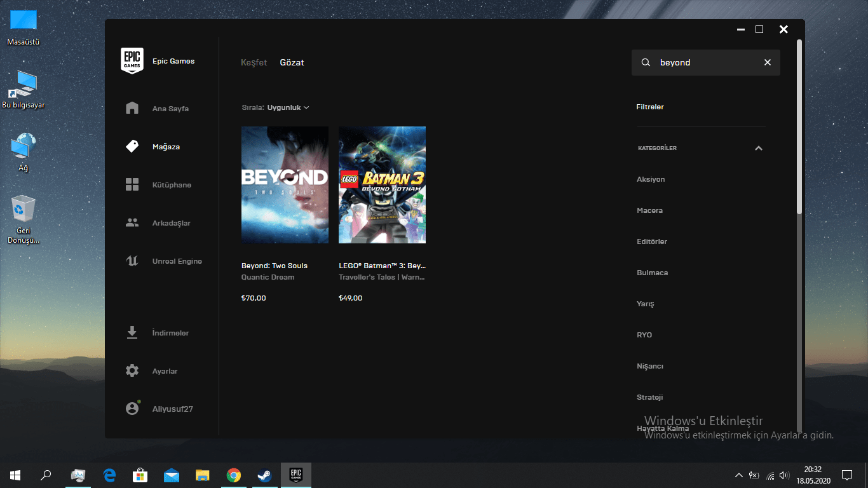This screenshot has width=868, height=488.
Task: Open the Kütüphane grid icon
Action: pos(132,184)
